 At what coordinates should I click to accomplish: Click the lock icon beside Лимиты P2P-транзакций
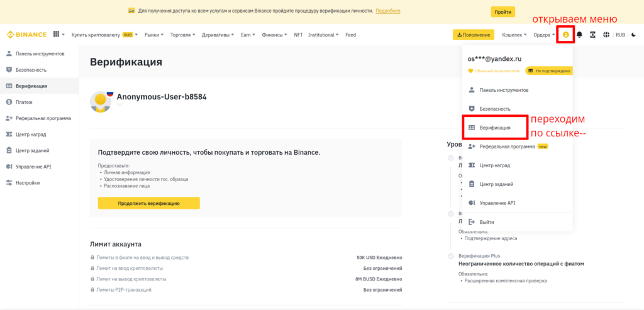click(92, 290)
